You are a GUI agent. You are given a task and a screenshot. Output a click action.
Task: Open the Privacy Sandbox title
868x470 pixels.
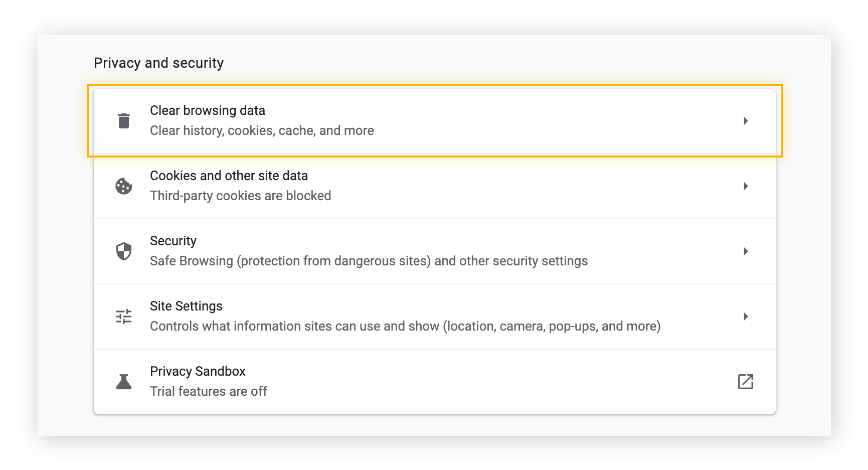click(198, 371)
